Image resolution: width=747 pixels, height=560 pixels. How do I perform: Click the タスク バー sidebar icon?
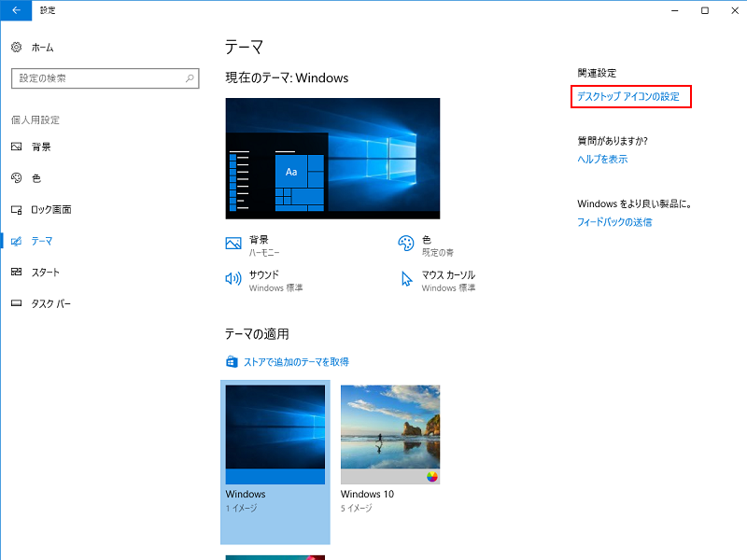(16, 303)
